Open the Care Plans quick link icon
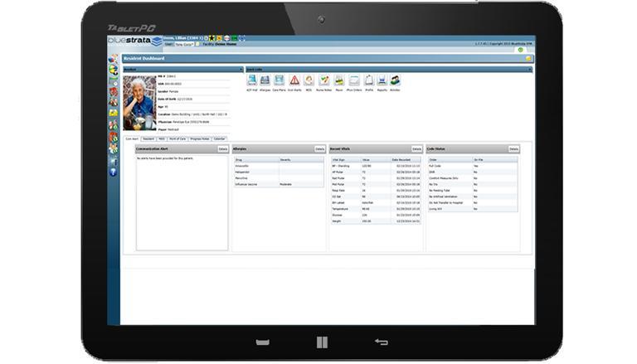The image size is (637, 364). coord(279,80)
